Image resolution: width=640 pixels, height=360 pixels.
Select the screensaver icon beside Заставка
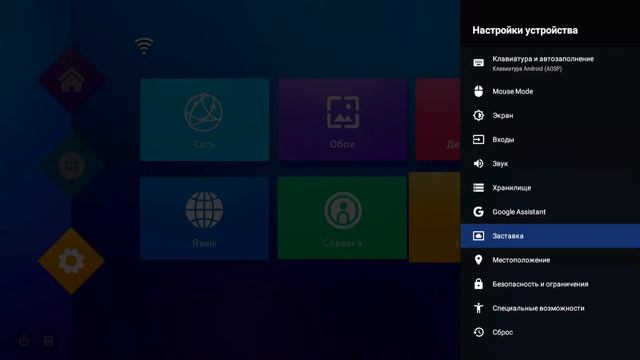pos(478,236)
